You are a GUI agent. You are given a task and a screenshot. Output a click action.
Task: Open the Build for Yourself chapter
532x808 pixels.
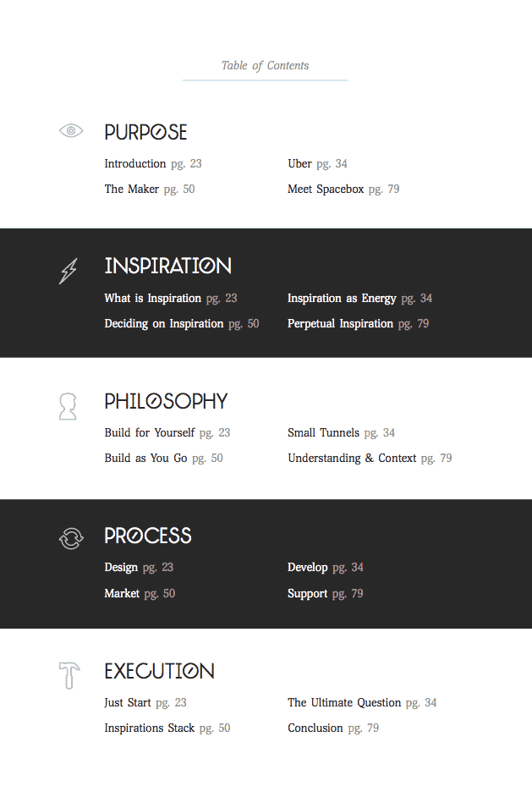(150, 433)
